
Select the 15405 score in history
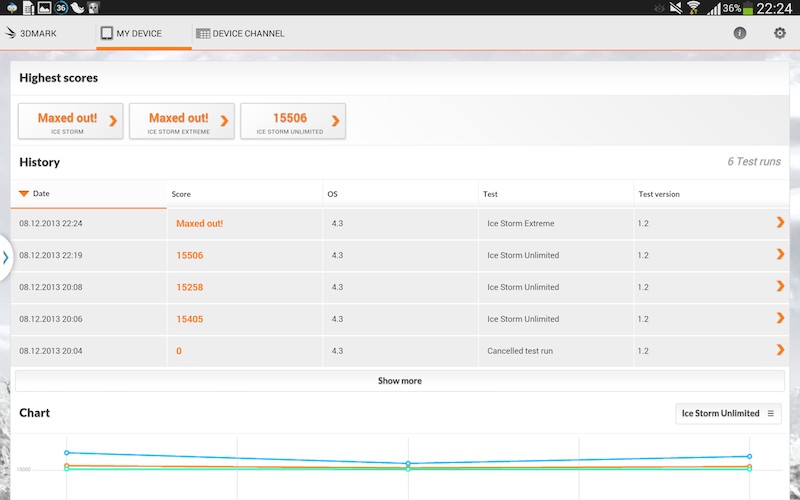[190, 319]
